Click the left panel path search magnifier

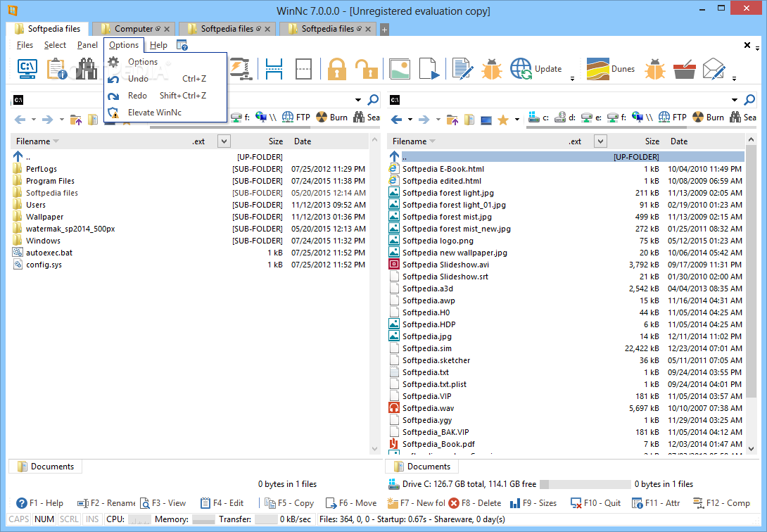pyautogui.click(x=373, y=100)
